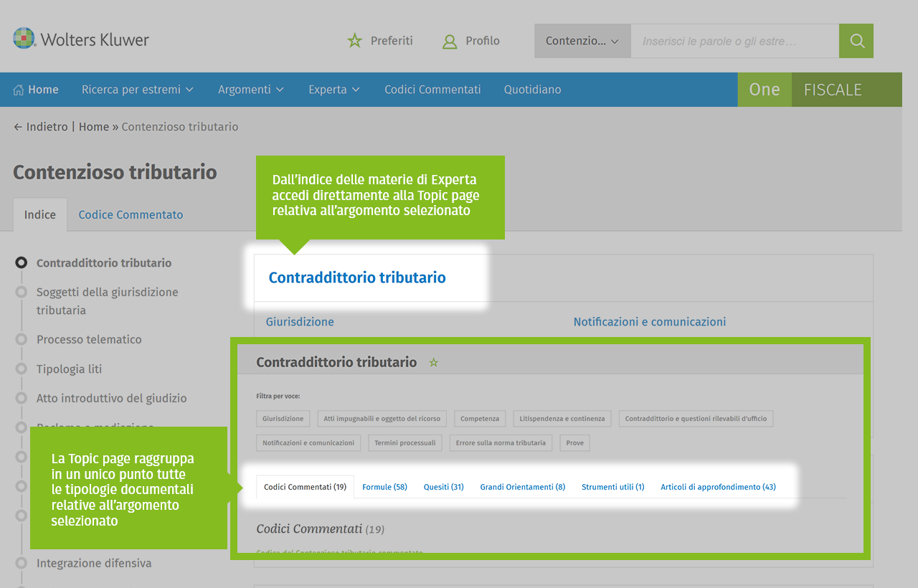This screenshot has width=918, height=588.
Task: Select the Processo telematico index item
Action: [x=89, y=339]
